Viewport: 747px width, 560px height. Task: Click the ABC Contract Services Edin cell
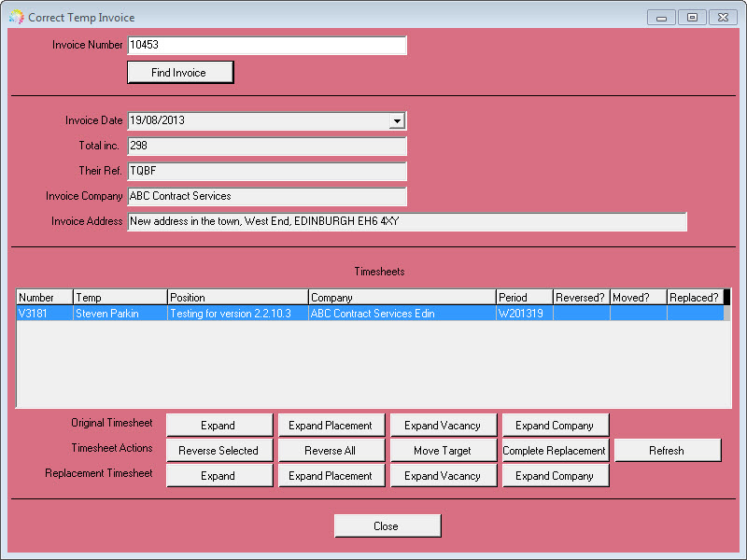(402, 314)
